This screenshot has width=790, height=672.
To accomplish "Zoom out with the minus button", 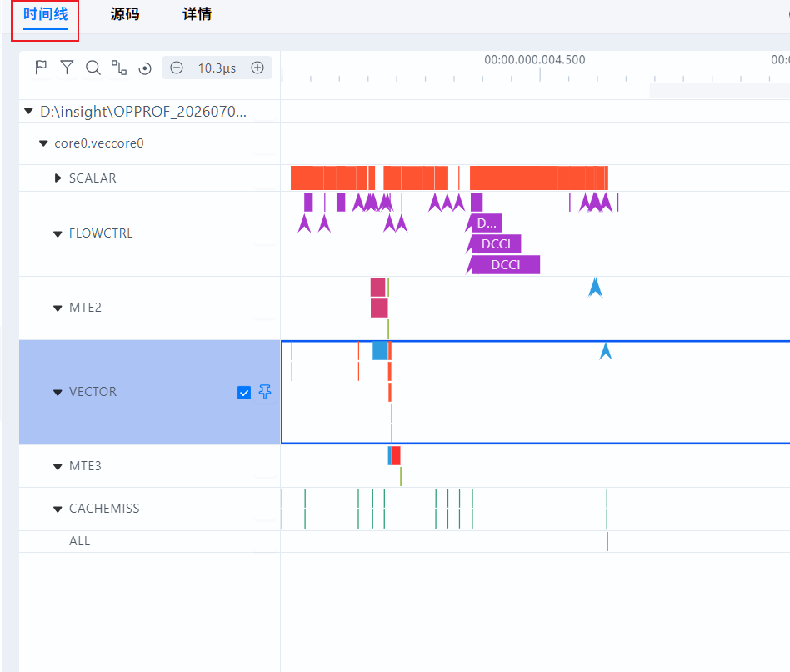I will 177,68.
